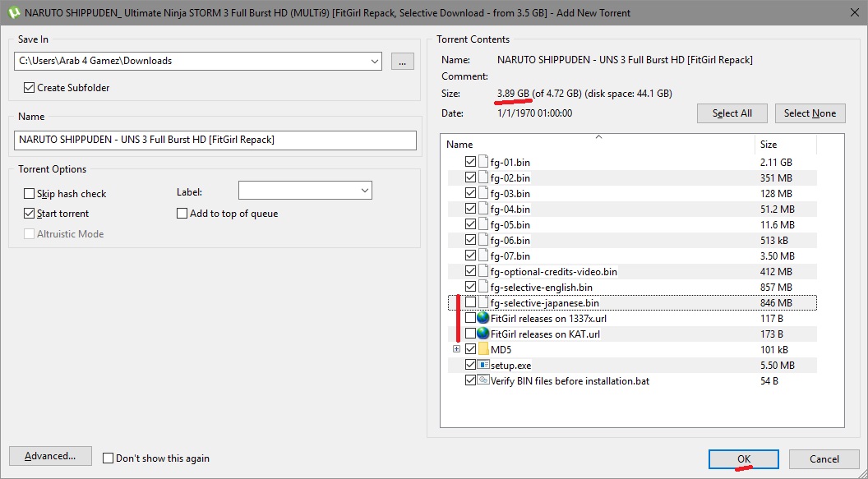Enable Add to top of queue
Screen dimensions: 868x479
point(182,214)
